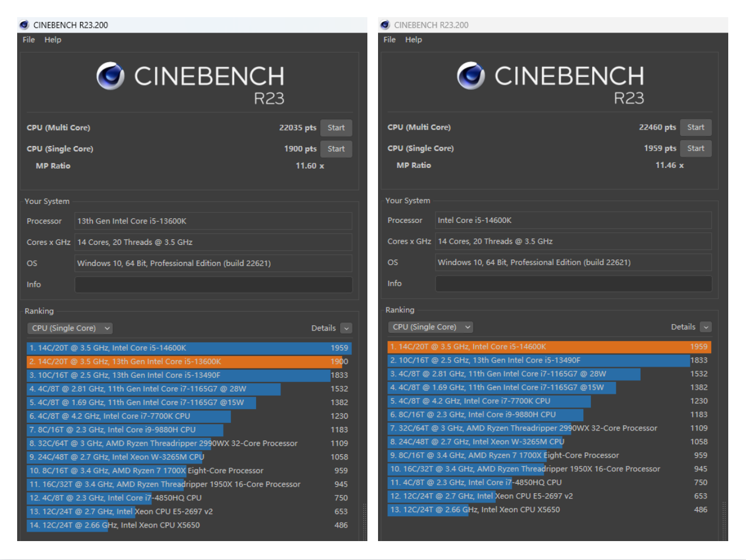Select i7-4850HQ row in right window
Screen dimensions: 746x560
550,483
